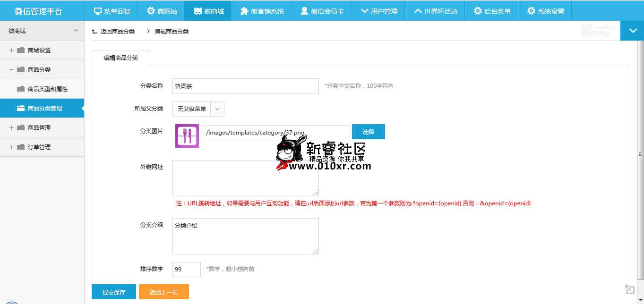Click the 提交保存 button
Image resolution: width=644 pixels, height=304 pixels.
tap(114, 292)
